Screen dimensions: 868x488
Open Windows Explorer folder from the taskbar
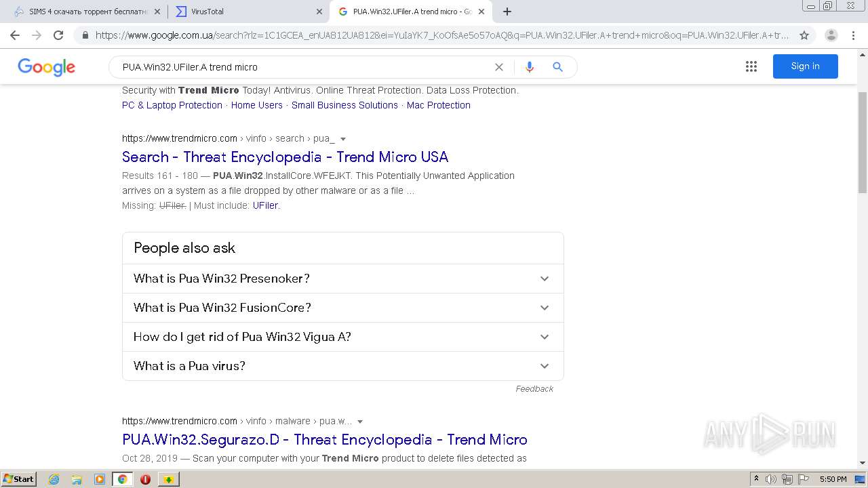click(77, 479)
